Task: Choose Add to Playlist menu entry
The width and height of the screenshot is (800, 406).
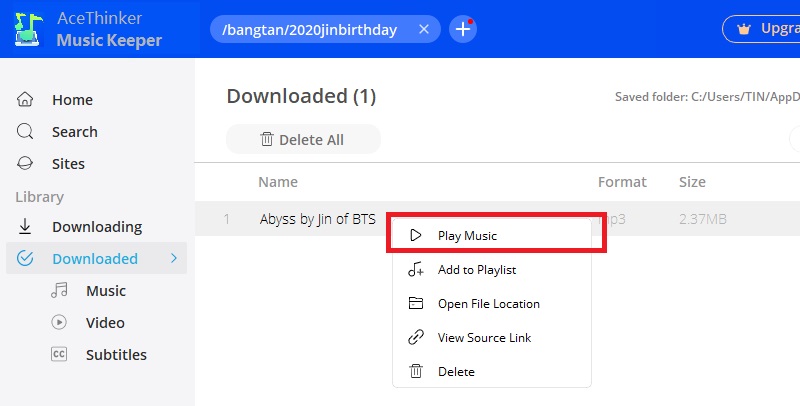Action: [x=476, y=270]
